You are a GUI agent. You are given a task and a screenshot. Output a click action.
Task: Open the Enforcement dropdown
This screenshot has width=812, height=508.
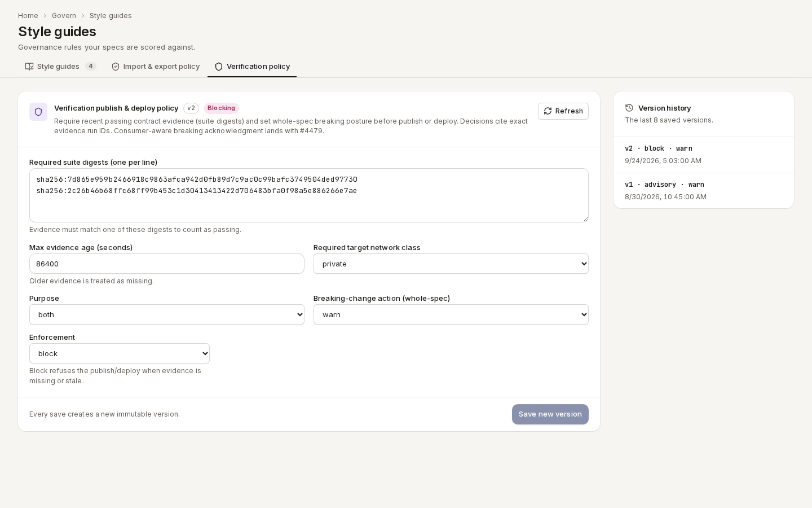tap(120, 353)
